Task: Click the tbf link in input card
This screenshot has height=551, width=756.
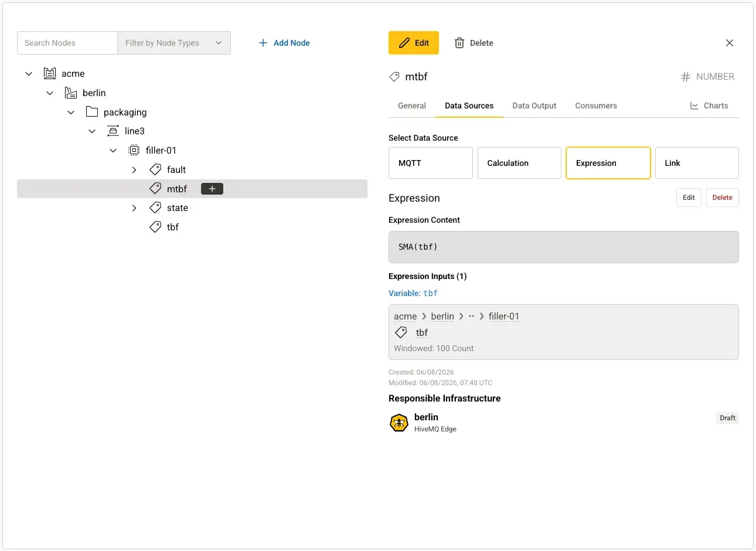Action: pos(422,332)
